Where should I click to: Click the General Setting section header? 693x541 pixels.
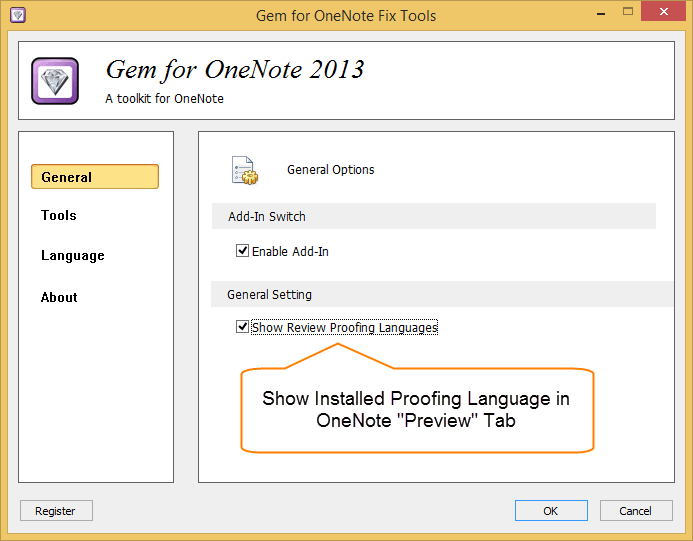pos(442,294)
